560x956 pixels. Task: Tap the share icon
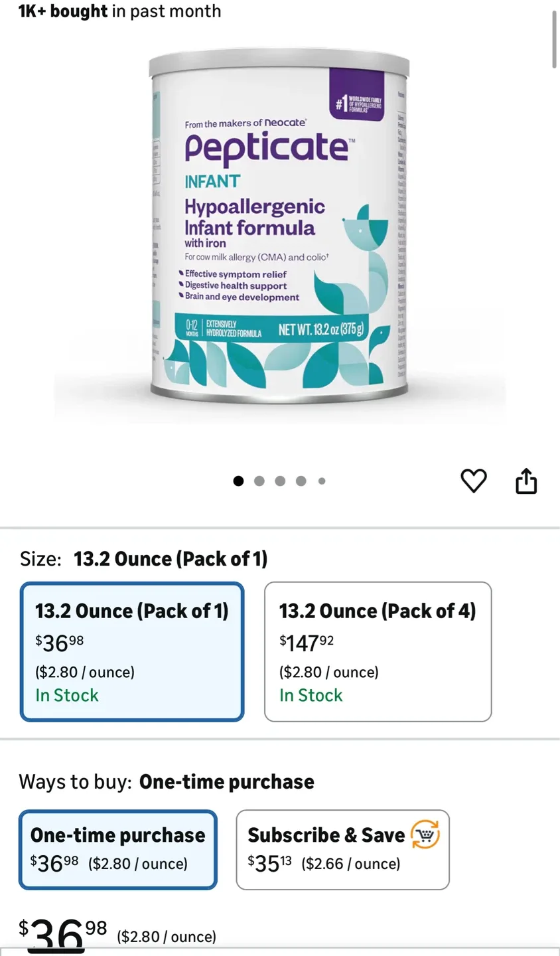pos(526,481)
